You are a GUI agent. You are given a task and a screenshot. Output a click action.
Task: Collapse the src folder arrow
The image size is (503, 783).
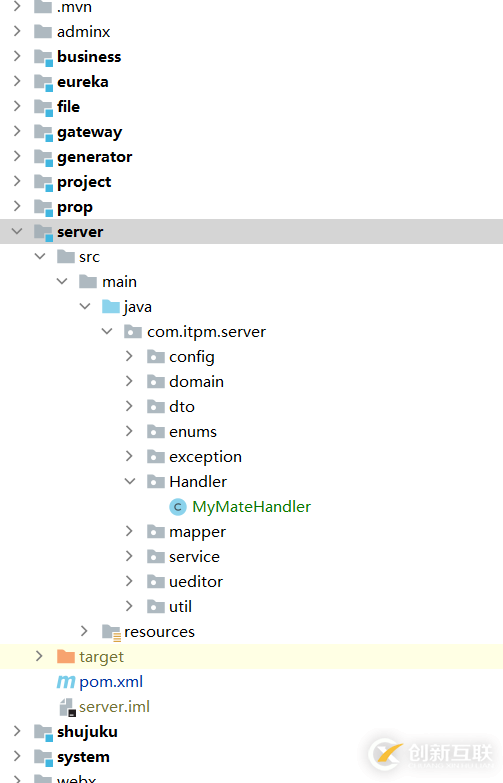point(40,256)
